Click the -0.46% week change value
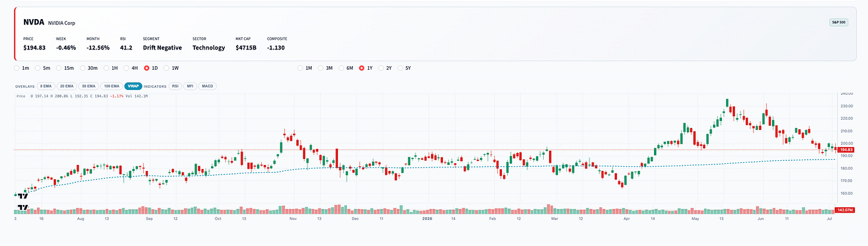 click(66, 48)
